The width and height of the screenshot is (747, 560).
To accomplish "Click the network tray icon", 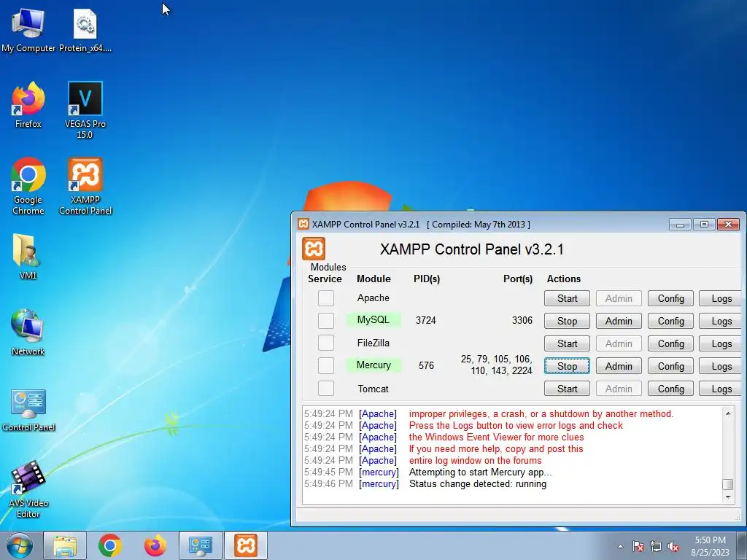I will pyautogui.click(x=656, y=546).
